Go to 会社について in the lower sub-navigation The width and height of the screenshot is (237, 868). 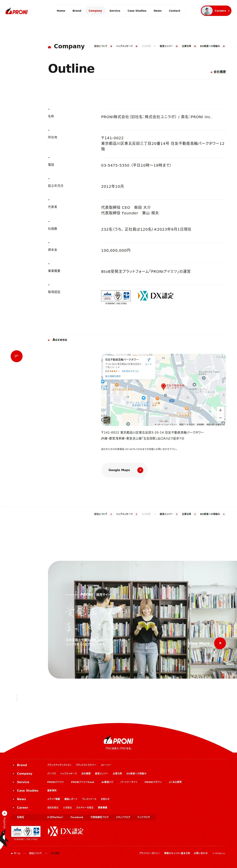point(103,514)
